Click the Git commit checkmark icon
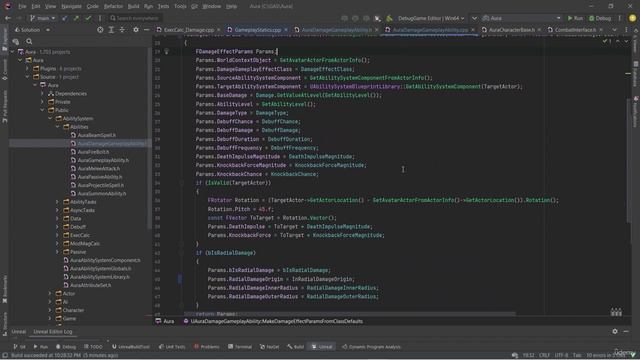This screenshot has width=640, height=360. pyautogui.click(x=88, y=18)
